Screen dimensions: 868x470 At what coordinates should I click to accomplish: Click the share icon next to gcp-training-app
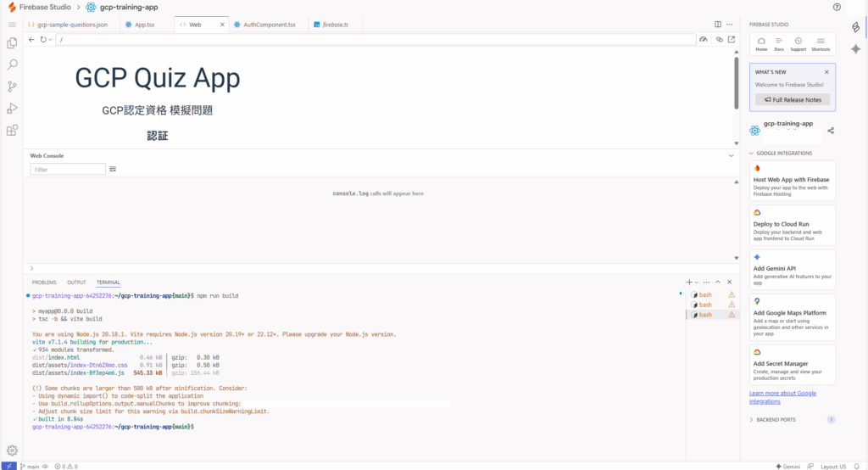830,131
